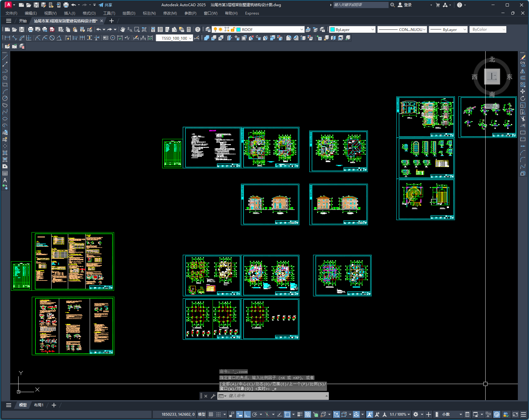Toggle dynamic input
This screenshot has width=529, height=420.
click(x=239, y=414)
